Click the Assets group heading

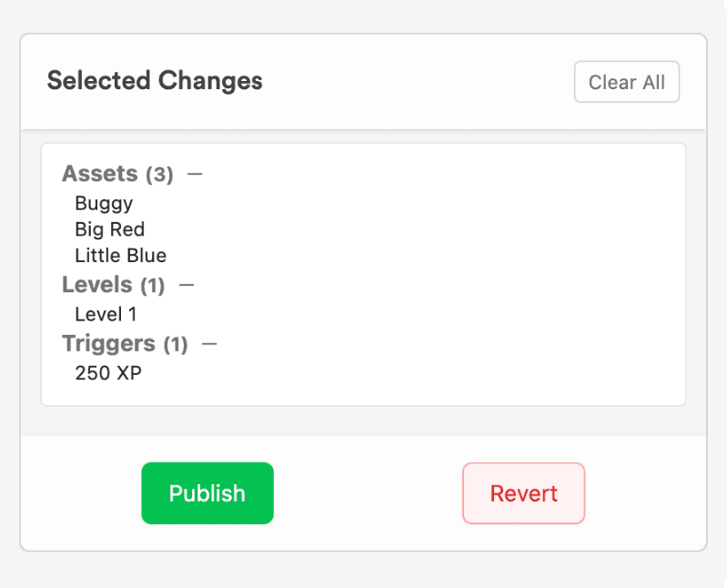[x=100, y=174]
